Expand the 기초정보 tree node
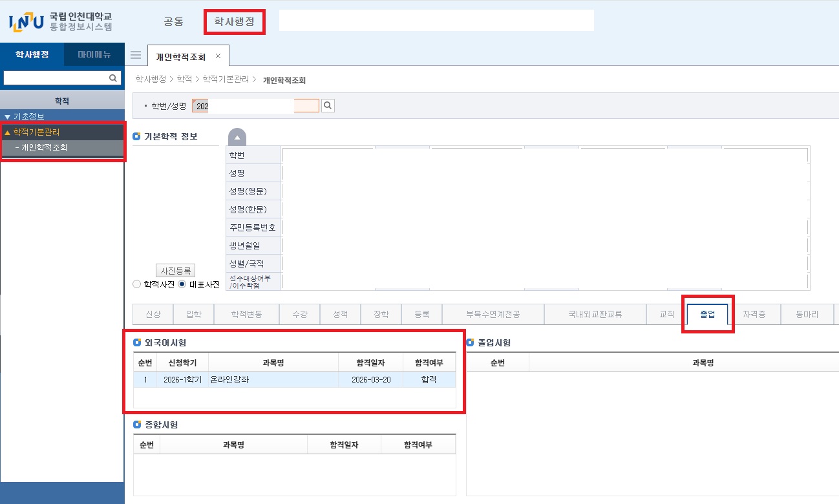Viewport: 839px width, 504px height. pos(8,117)
